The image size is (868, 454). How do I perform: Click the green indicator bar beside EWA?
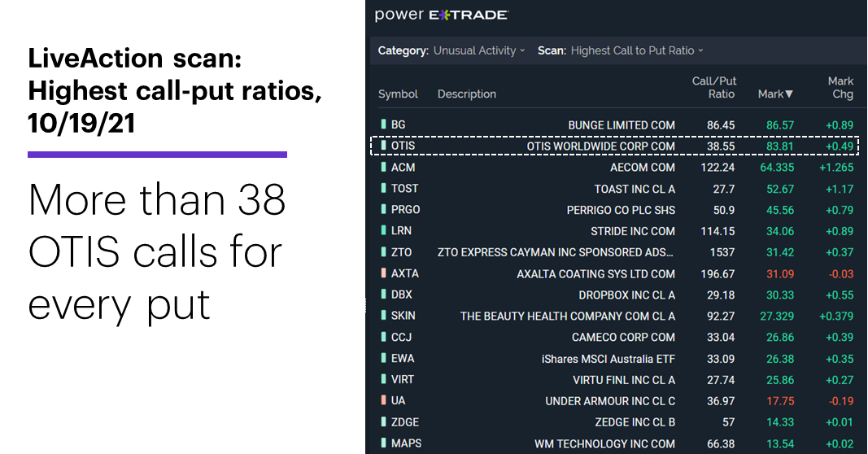point(383,358)
